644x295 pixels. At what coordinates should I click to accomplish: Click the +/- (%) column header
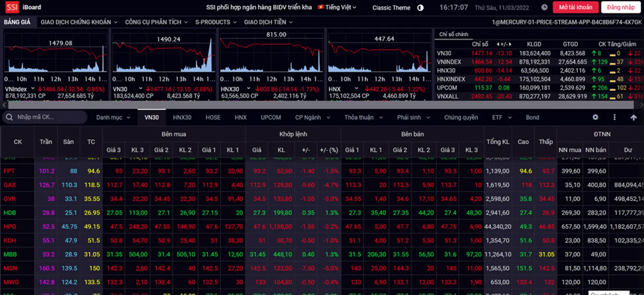click(329, 150)
